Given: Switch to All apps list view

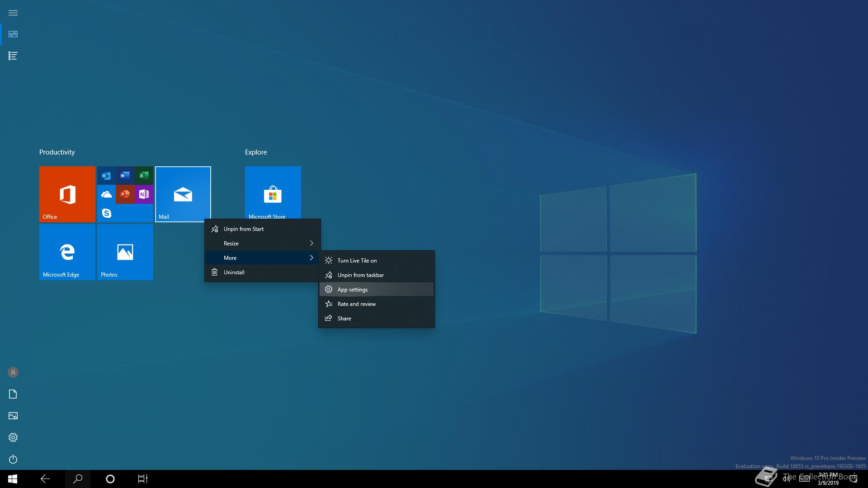Looking at the screenshot, I should (x=13, y=56).
